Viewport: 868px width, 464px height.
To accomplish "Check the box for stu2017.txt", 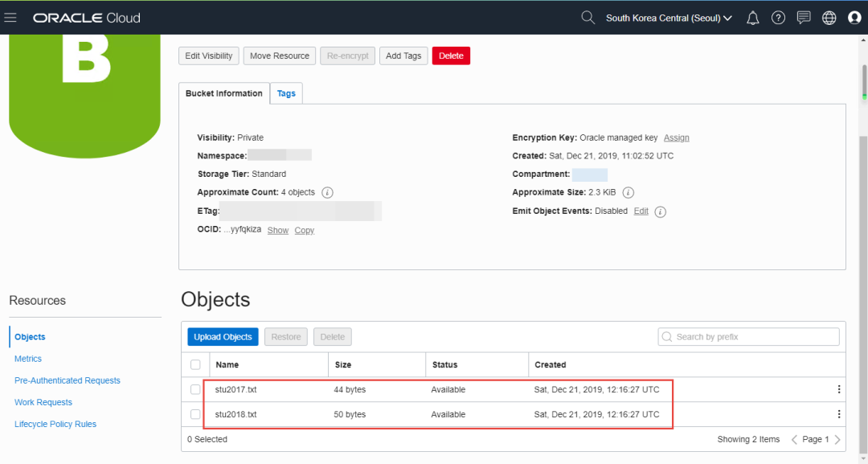I will pyautogui.click(x=195, y=390).
